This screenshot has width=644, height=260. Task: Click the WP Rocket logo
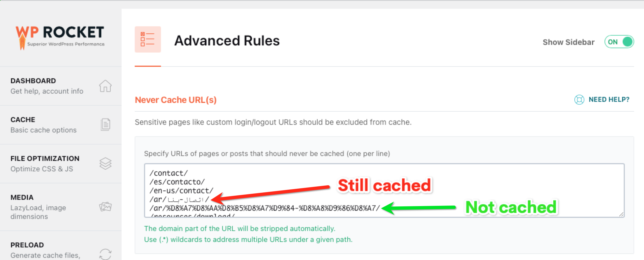point(60,36)
